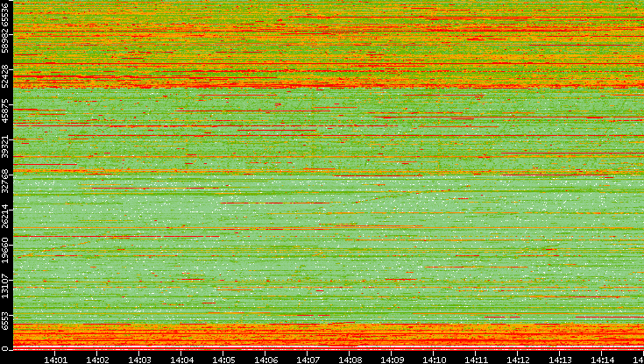Click the 26214 vertical axis value
Viewport: 644px width, 364px height.
(x=4, y=216)
